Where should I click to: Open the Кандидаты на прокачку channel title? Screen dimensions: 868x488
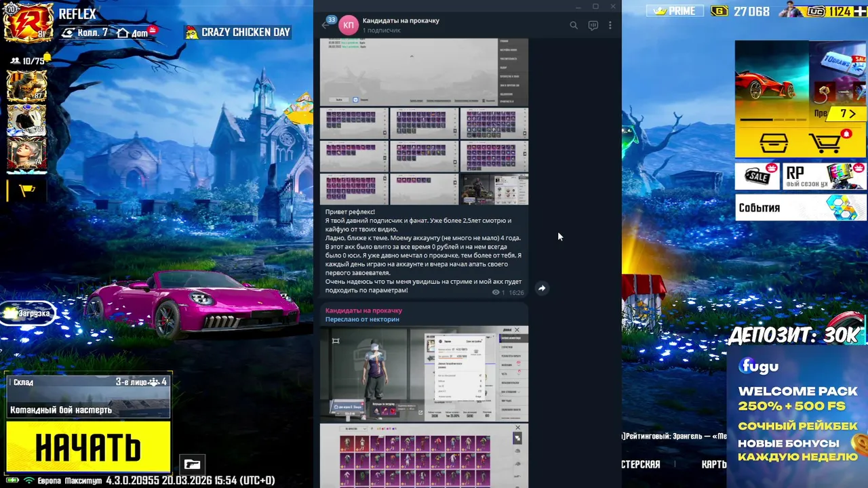pyautogui.click(x=401, y=20)
